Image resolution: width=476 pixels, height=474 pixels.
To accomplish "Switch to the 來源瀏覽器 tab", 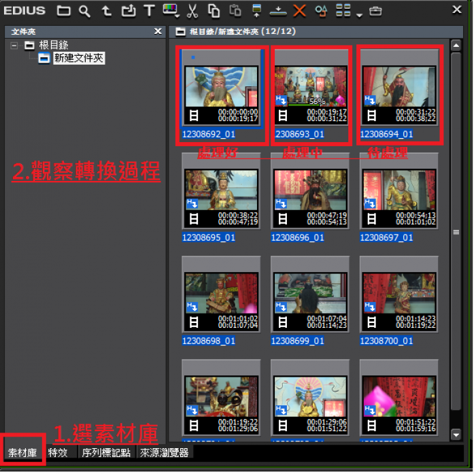I will click(x=164, y=452).
